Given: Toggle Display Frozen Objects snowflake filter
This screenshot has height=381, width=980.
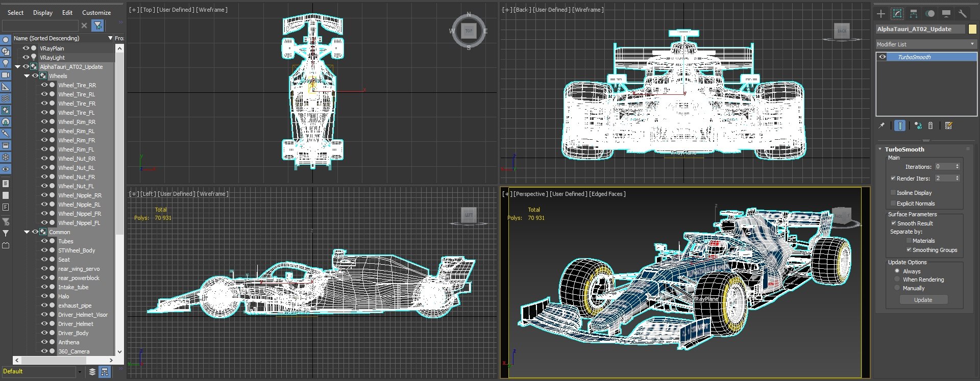Looking at the screenshot, I should click(6, 157).
